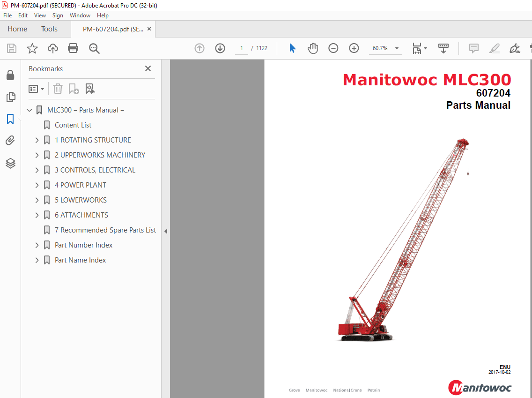
Task: Zoom in on the document
Action: tap(354, 48)
